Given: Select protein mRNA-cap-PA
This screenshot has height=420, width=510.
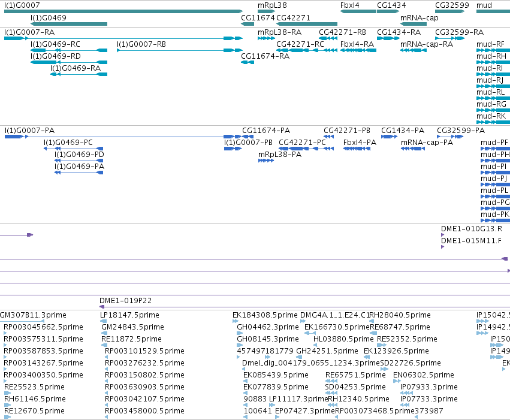Looking at the screenshot, I should point(413,149).
